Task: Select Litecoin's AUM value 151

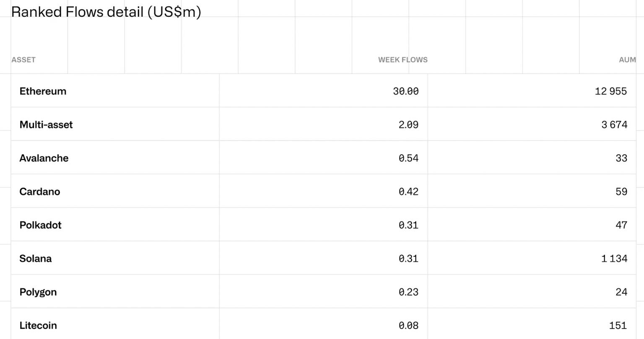Action: [x=618, y=326]
